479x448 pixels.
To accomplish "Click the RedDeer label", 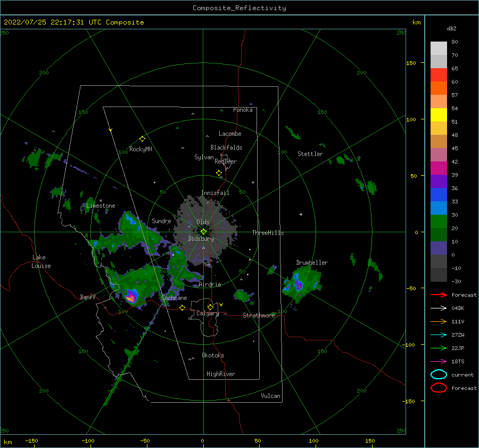I will [226, 161].
